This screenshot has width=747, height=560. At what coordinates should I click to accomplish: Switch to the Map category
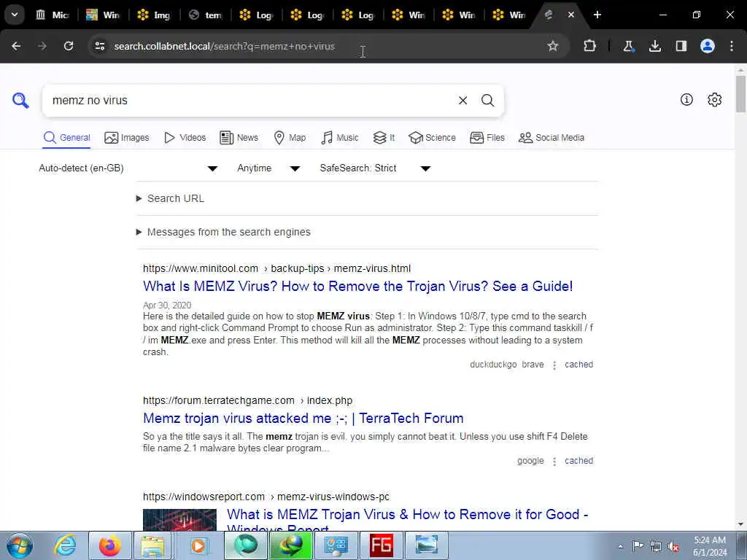click(290, 138)
